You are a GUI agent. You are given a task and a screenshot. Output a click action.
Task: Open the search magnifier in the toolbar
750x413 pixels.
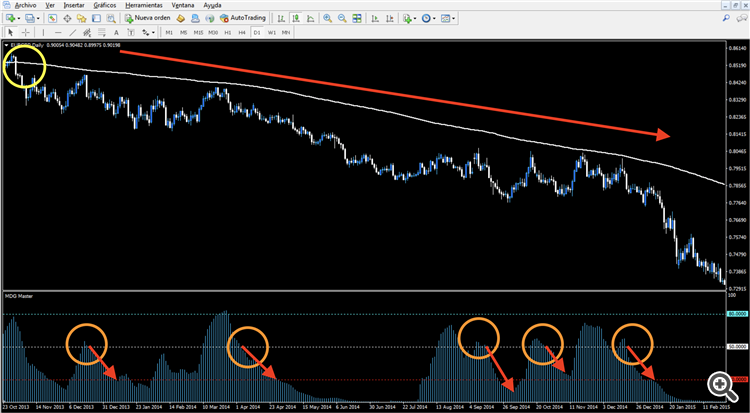pyautogui.click(x=726, y=18)
